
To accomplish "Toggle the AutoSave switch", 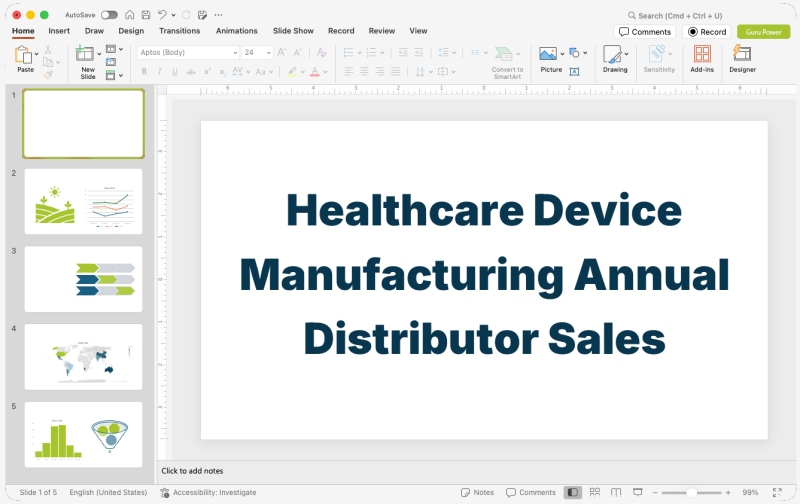I will pyautogui.click(x=109, y=15).
